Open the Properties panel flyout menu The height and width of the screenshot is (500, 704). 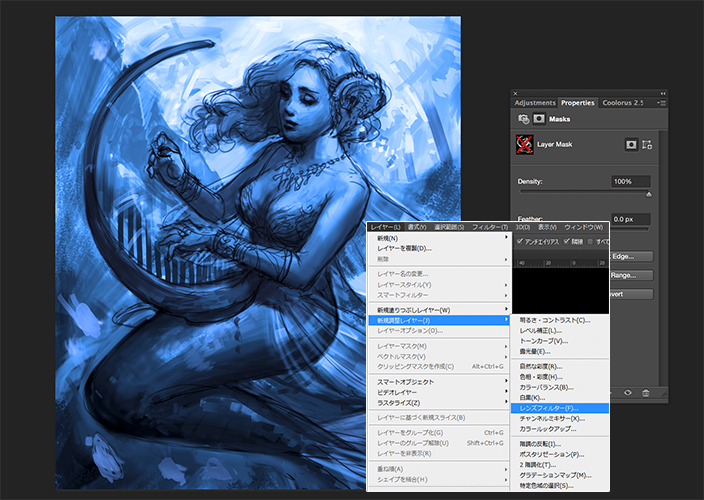point(662,103)
